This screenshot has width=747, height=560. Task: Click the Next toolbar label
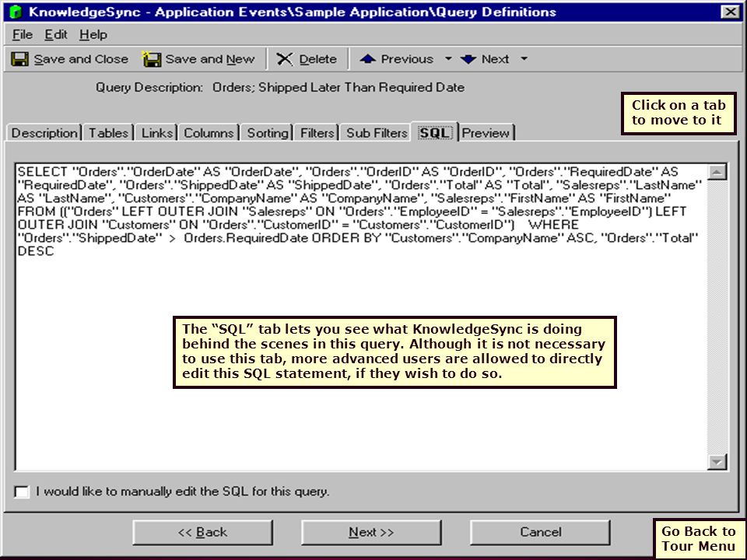(495, 59)
